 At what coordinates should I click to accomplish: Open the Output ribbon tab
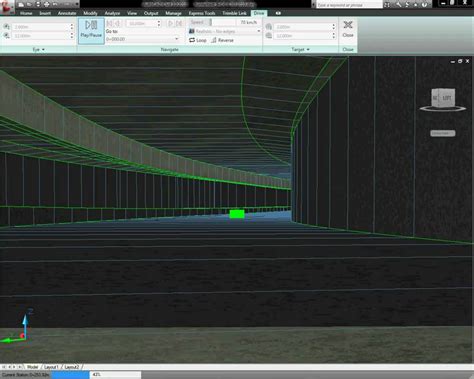tap(151, 13)
